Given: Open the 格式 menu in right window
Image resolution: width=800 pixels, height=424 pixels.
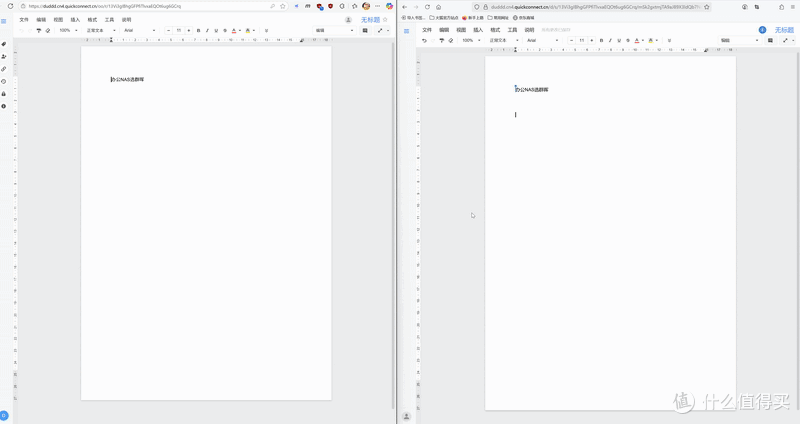Looking at the screenshot, I should pos(495,30).
